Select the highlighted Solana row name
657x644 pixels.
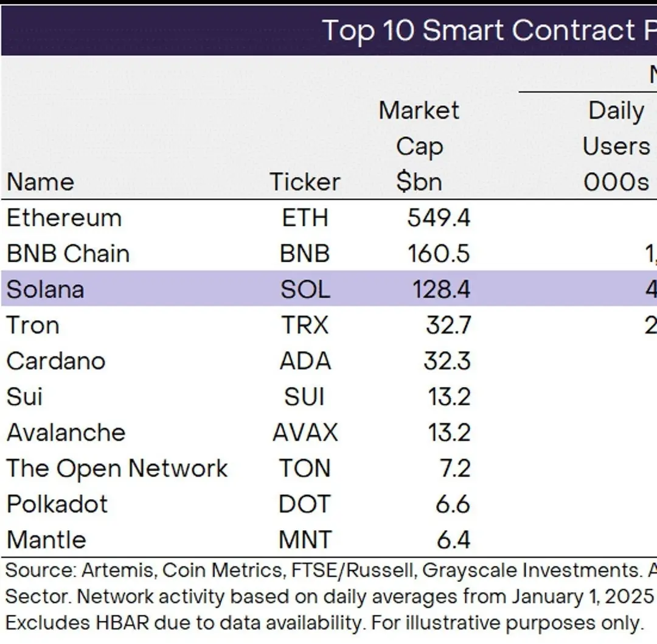click(x=45, y=289)
